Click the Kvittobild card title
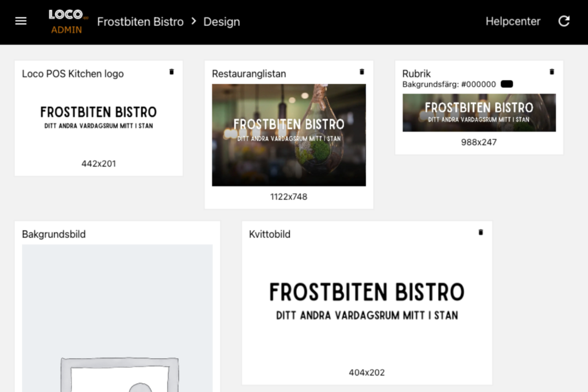The width and height of the screenshot is (588, 392). click(270, 234)
